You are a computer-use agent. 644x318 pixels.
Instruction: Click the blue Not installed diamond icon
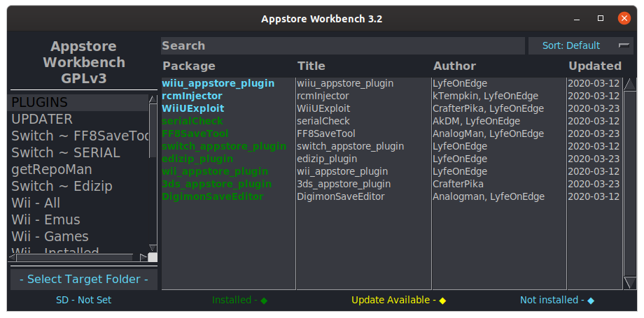[591, 301]
